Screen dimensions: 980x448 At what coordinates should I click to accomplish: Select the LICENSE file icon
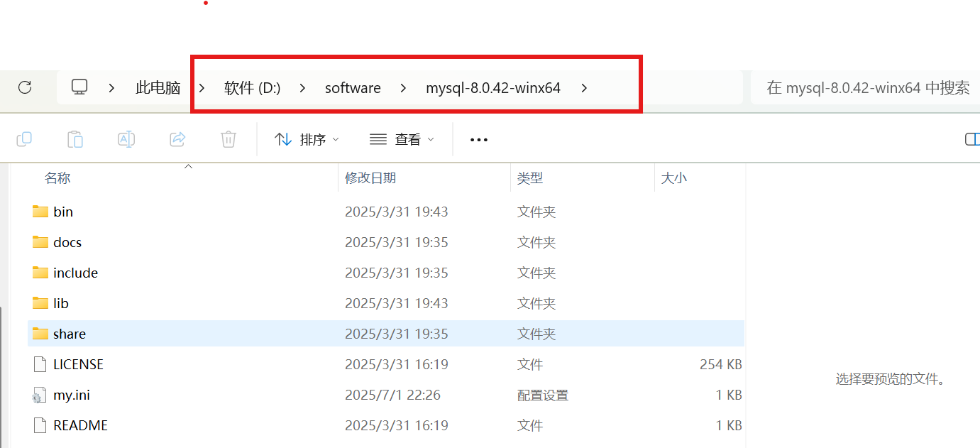coord(40,364)
